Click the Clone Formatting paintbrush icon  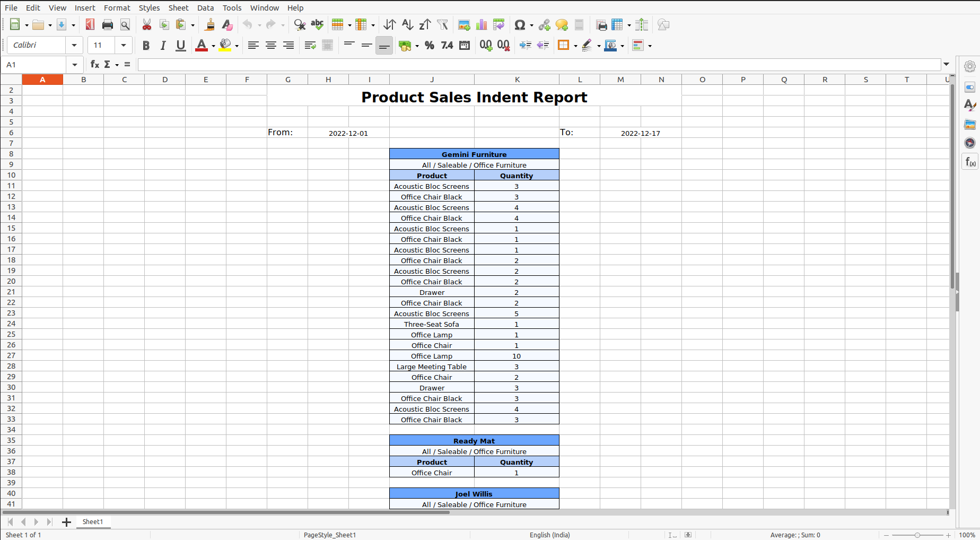coord(210,25)
